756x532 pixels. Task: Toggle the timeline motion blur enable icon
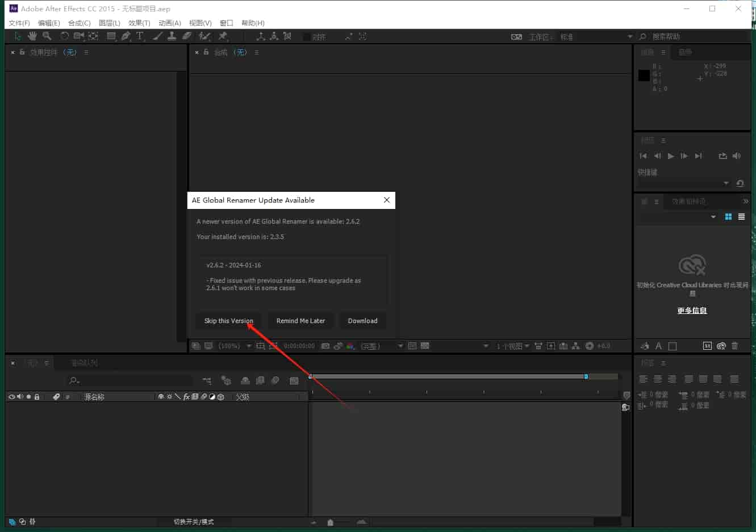pyautogui.click(x=275, y=380)
